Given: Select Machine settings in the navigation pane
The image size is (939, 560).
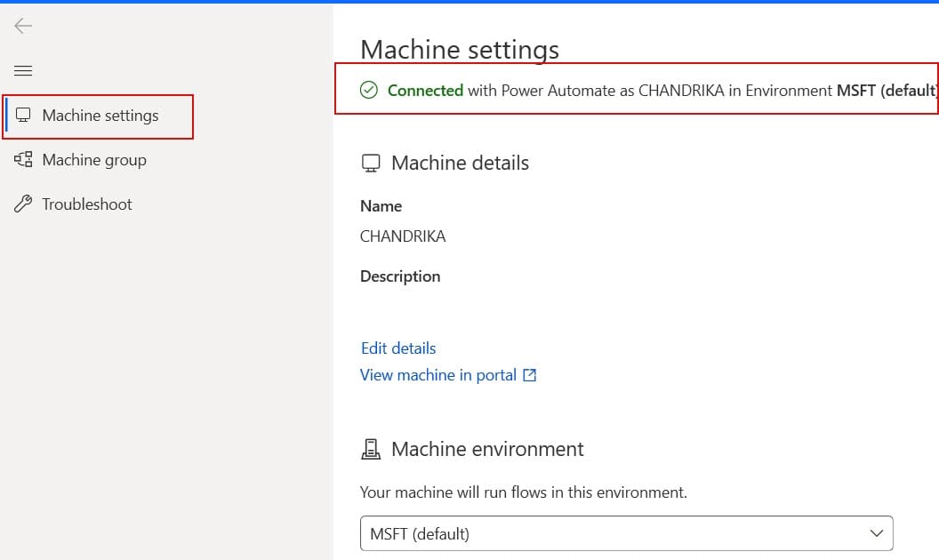Looking at the screenshot, I should (100, 115).
